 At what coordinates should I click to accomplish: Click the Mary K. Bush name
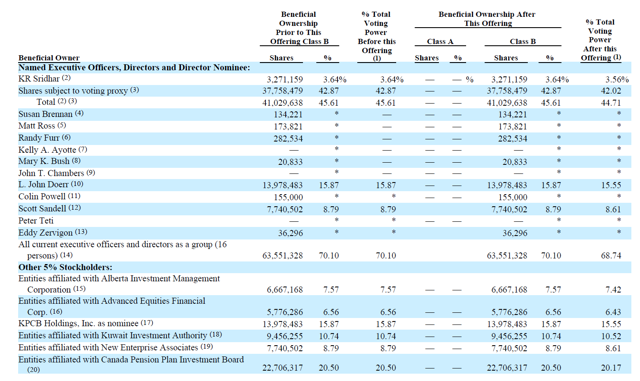tap(44, 161)
